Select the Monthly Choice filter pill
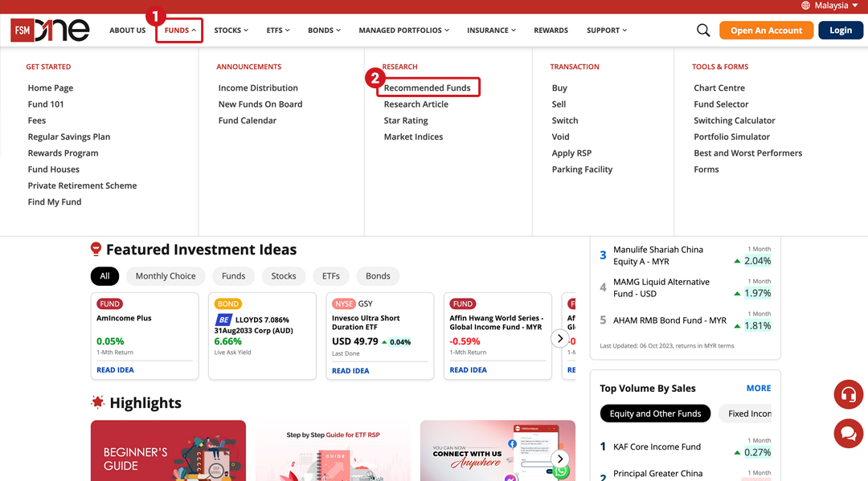The width and height of the screenshot is (868, 481). pos(166,276)
